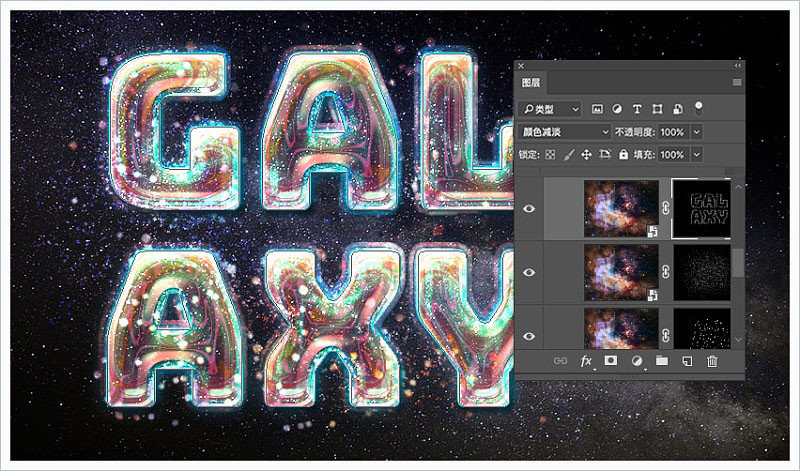Filter layers by pixel layer icon
The width and height of the screenshot is (800, 471).
coord(597,109)
